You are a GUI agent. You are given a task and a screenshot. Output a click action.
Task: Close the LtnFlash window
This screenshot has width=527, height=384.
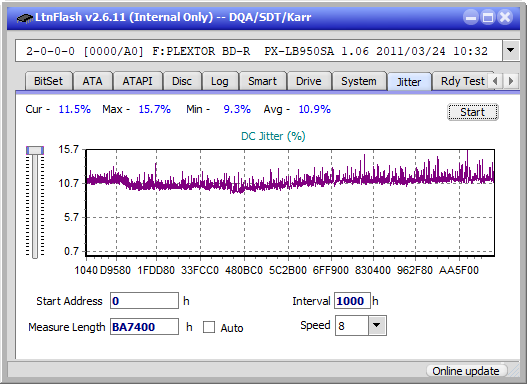[504, 17]
